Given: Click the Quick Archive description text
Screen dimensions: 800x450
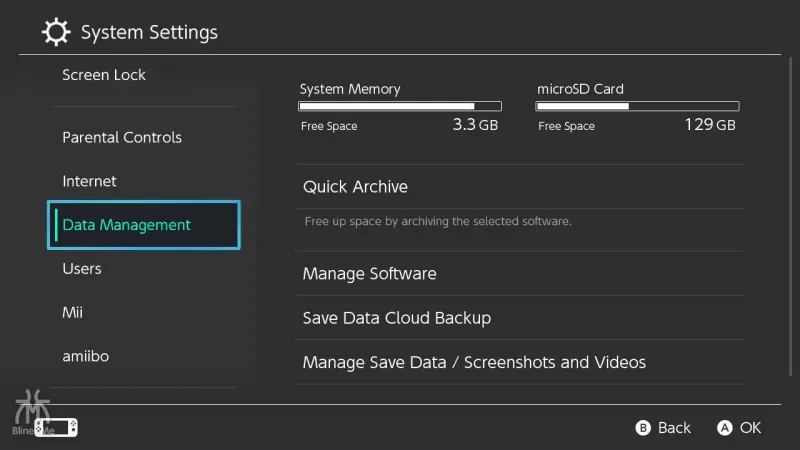Looking at the screenshot, I should [438, 221].
